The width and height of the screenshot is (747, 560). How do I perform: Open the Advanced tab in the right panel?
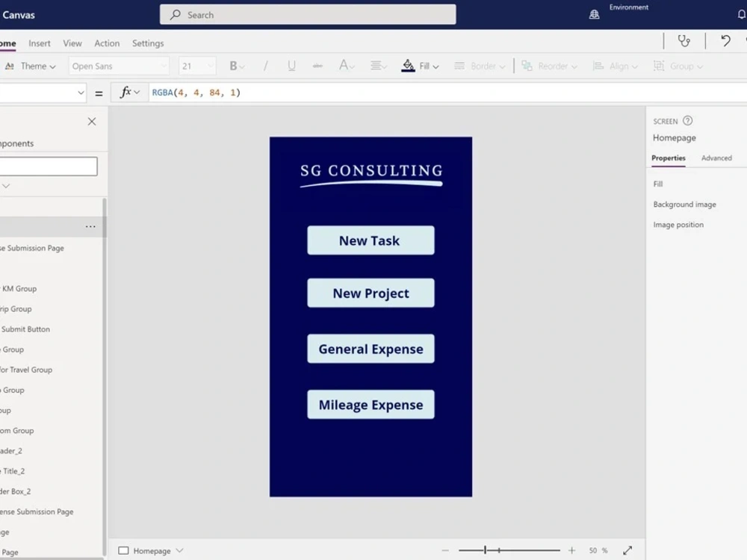click(x=716, y=158)
